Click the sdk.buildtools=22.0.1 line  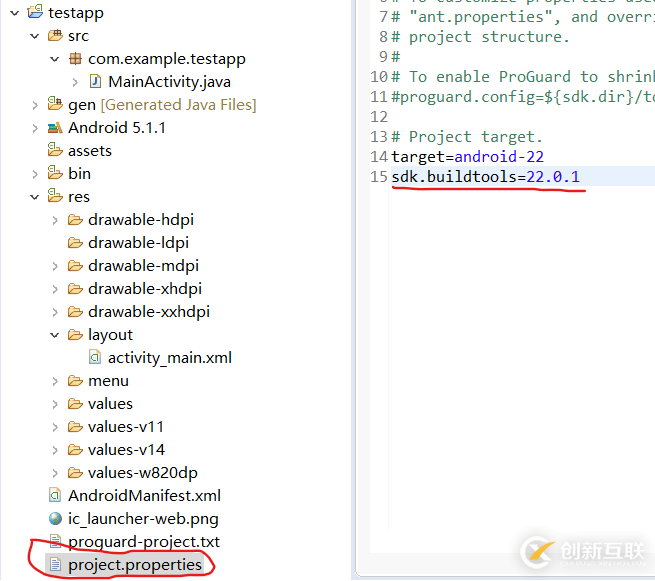(485, 177)
